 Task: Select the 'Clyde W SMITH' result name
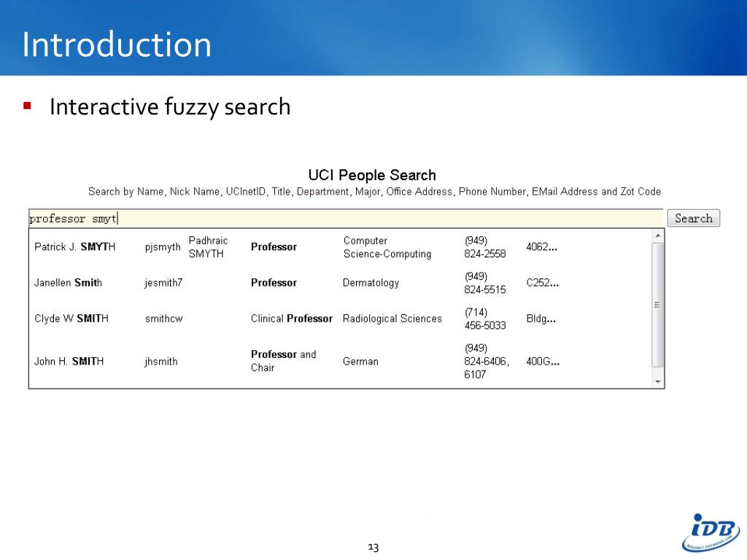point(71,319)
